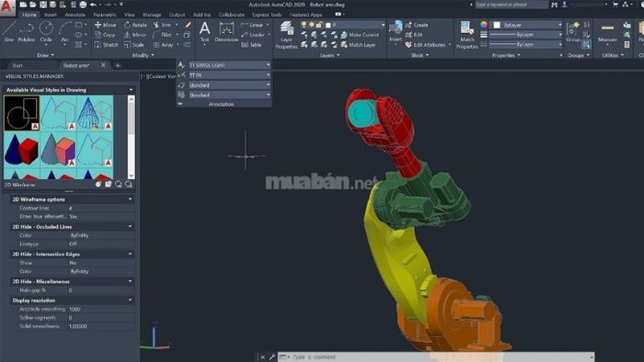Toggle layer light bulb on/off icon

tap(304, 25)
